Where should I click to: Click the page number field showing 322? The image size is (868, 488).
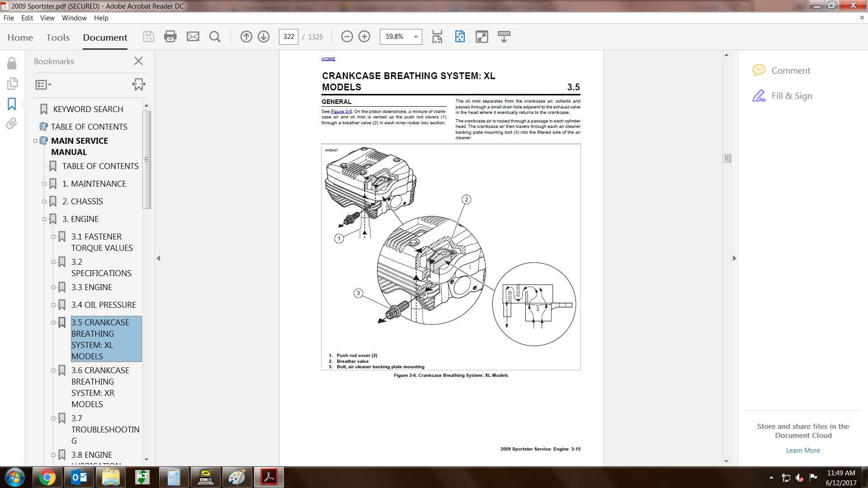coord(289,37)
